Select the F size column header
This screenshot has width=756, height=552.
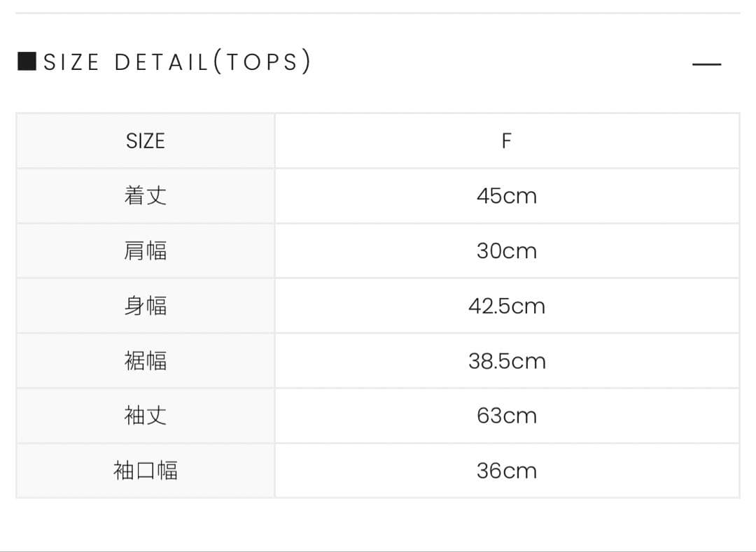point(507,141)
